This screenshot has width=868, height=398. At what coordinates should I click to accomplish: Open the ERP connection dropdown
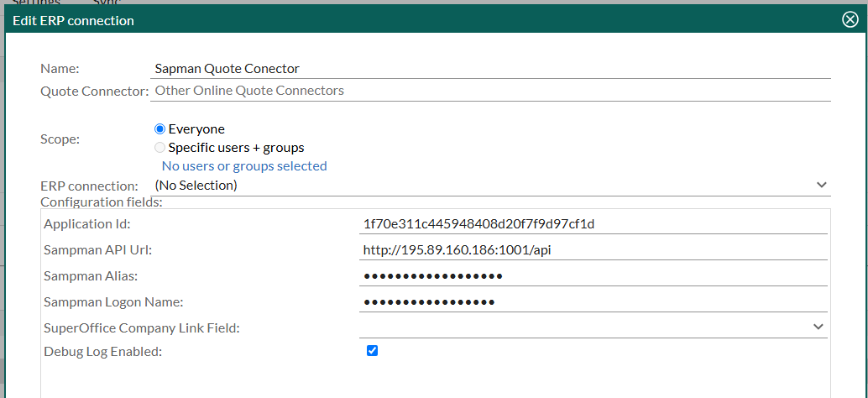492,185
